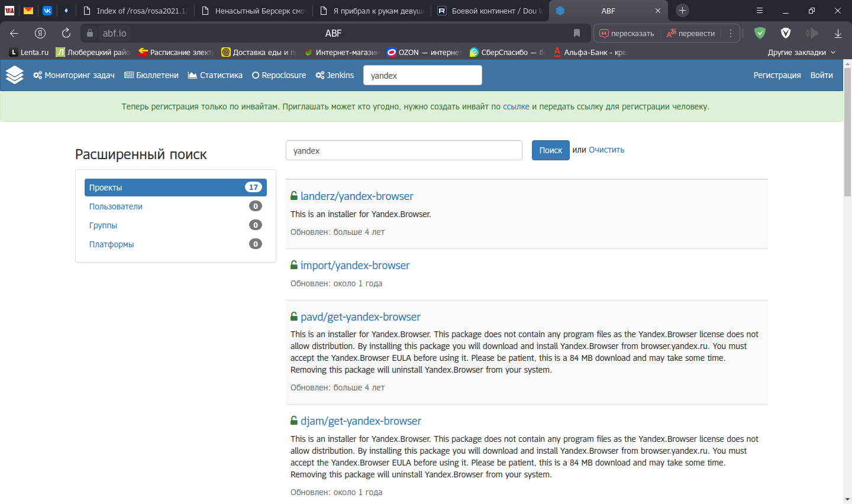Open the landerz/yandex-browser project
The height and width of the screenshot is (504, 852).
(x=357, y=196)
